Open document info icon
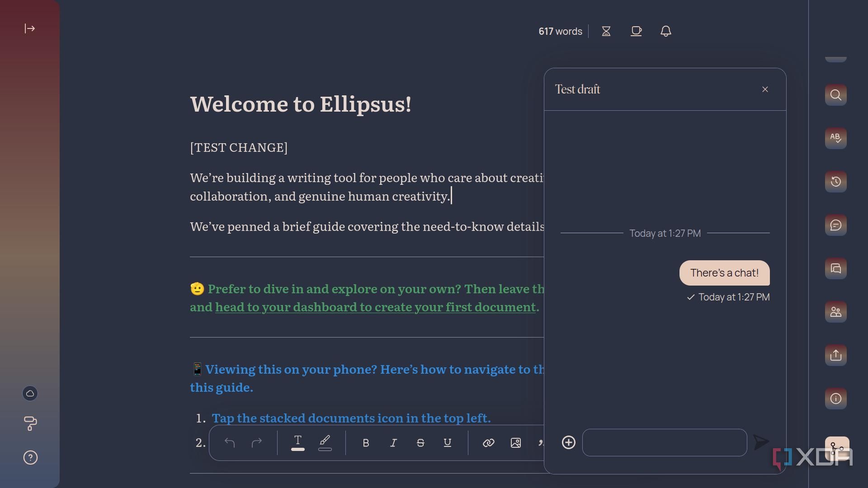The width and height of the screenshot is (868, 488). pos(836,399)
